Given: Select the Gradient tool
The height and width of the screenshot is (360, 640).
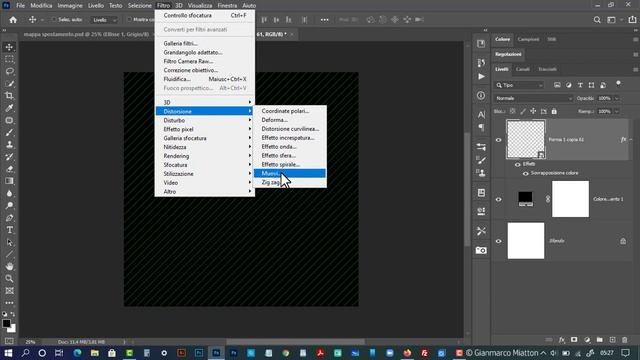Looking at the screenshot, I should point(9,181).
